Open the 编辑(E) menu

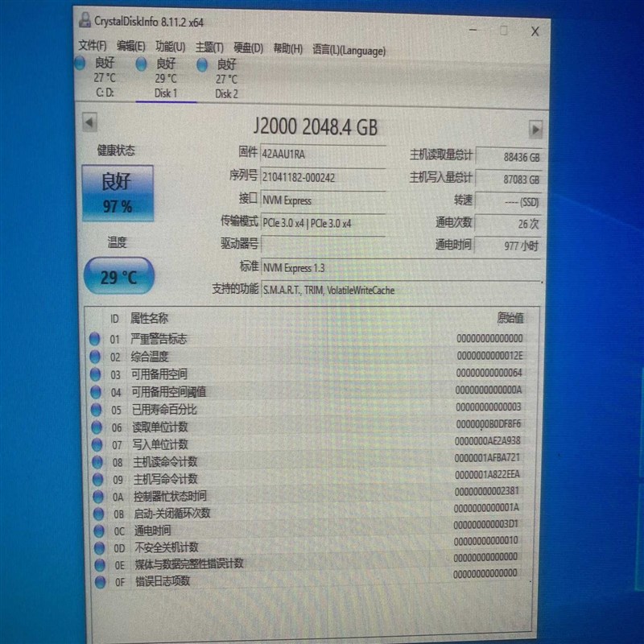coord(130,47)
